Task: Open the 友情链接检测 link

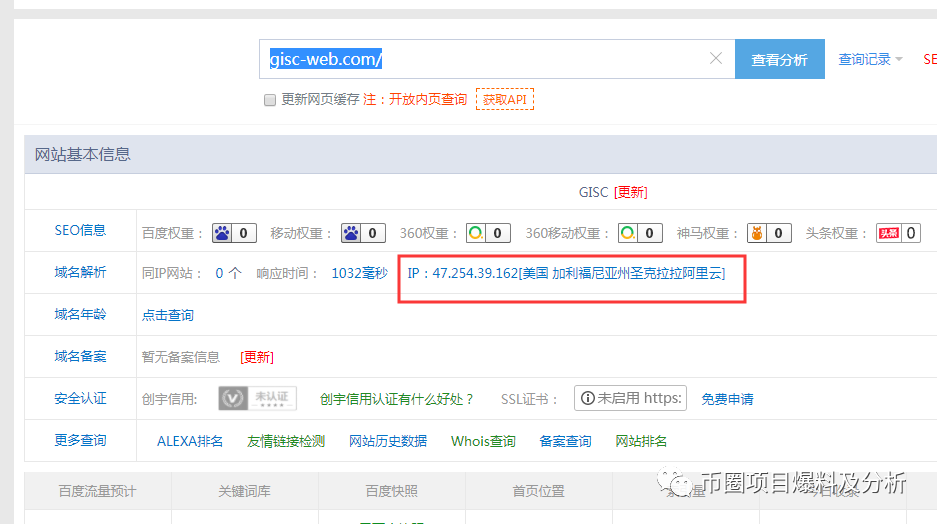Action: tap(286, 441)
